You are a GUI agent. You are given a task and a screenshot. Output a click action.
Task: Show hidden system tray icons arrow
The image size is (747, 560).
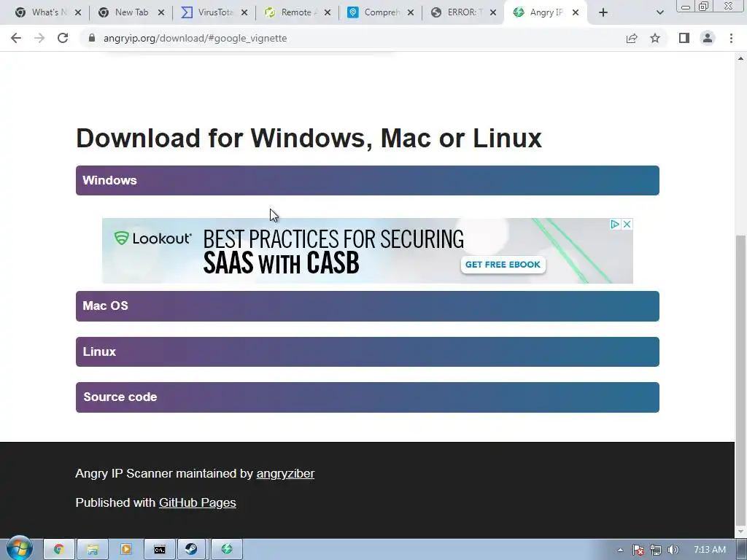[620, 550]
